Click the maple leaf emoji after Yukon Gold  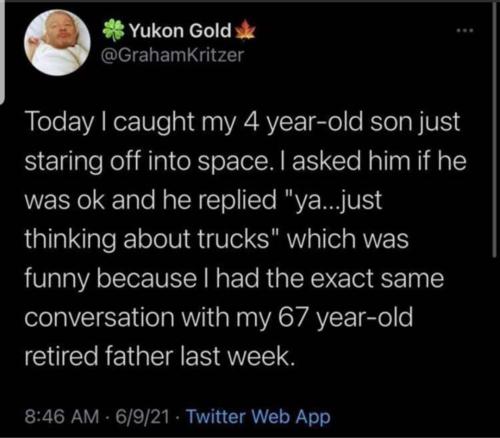coord(245,30)
